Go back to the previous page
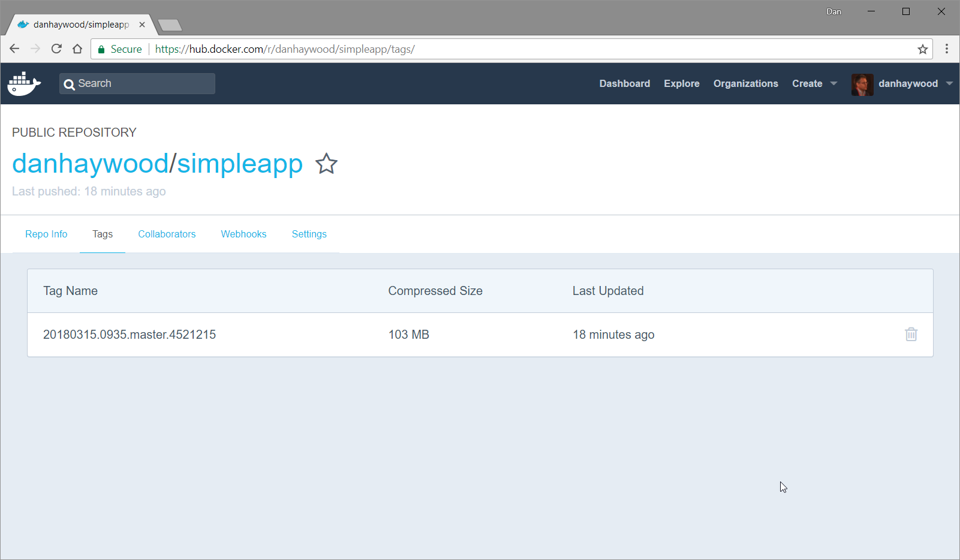Viewport: 960px width, 560px height. (14, 49)
